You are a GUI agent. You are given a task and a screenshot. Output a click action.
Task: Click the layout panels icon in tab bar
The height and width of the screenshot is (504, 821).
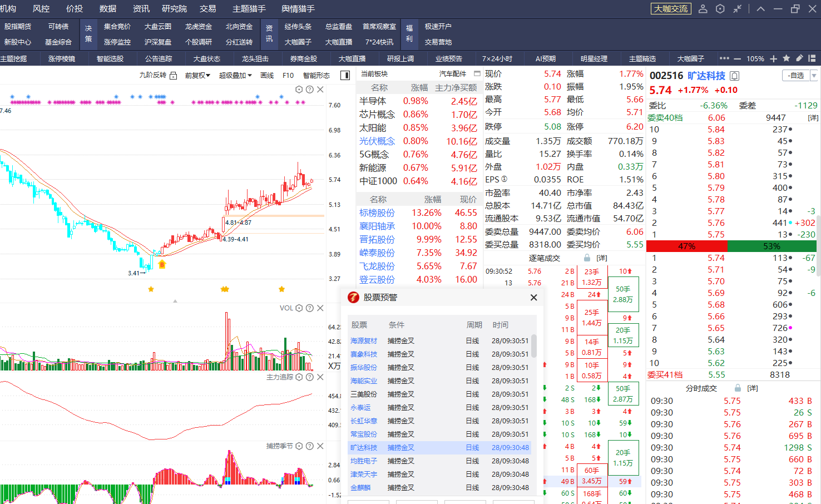(x=812, y=58)
